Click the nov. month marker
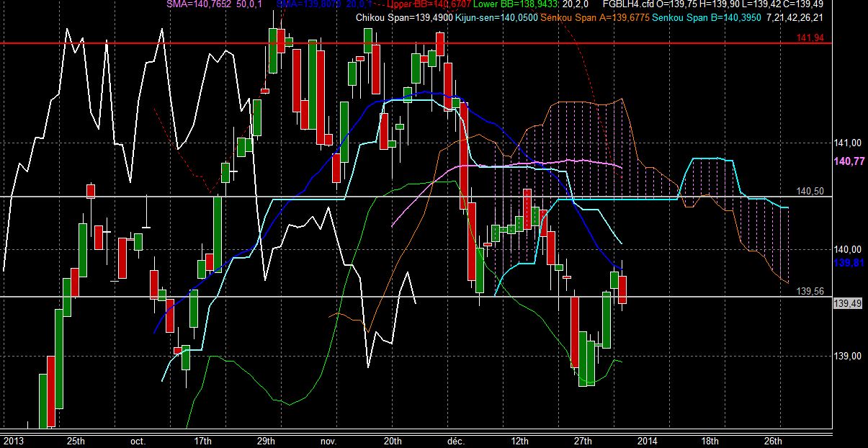The height and width of the screenshot is (448, 868). (328, 440)
